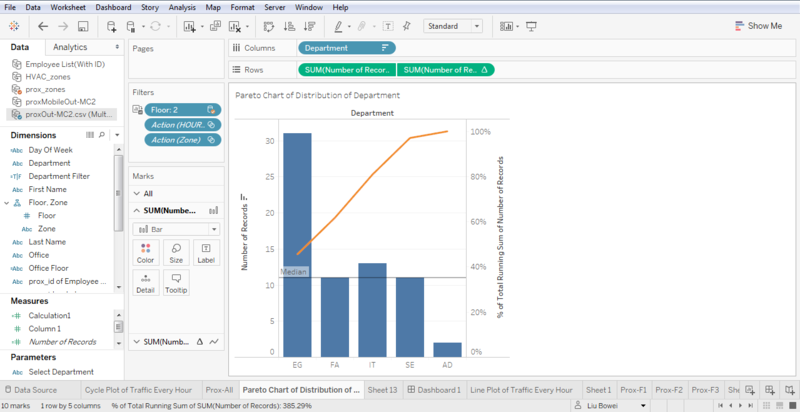Screen dimensions: 800x412
Task: Collapse the Floor, Zone hierarchy
Action: pyautogui.click(x=6, y=202)
